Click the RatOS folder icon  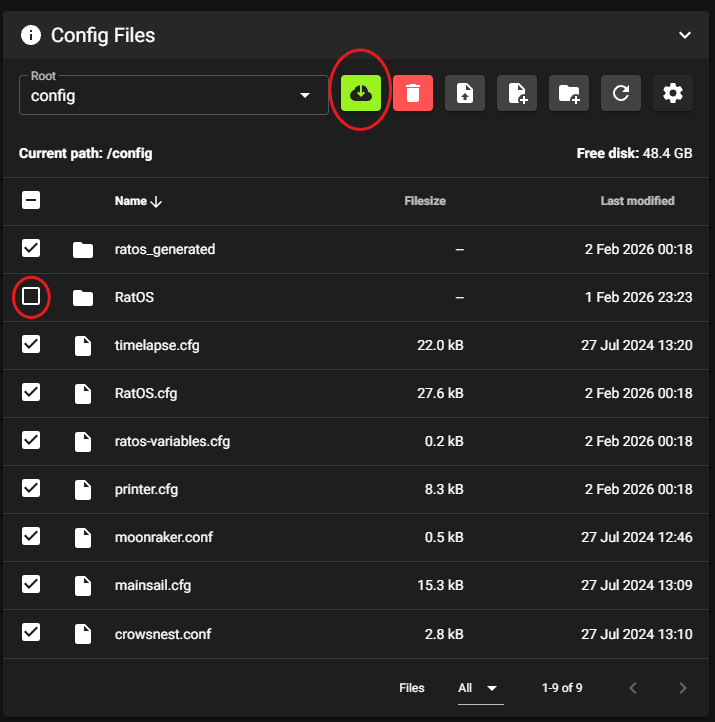(83, 298)
